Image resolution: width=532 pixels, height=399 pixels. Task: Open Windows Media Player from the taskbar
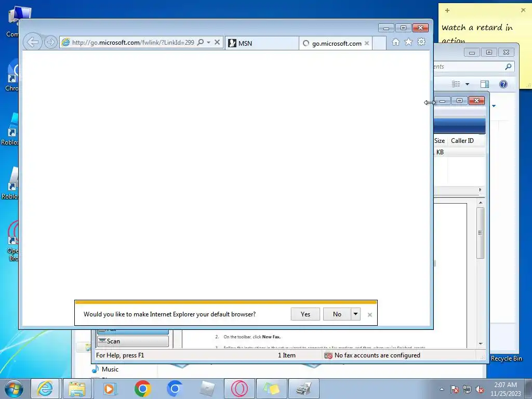(x=109, y=389)
